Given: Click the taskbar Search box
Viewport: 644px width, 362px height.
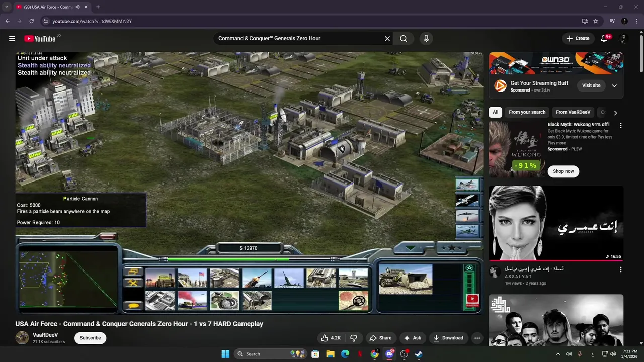Looking at the screenshot, I should (x=270, y=354).
